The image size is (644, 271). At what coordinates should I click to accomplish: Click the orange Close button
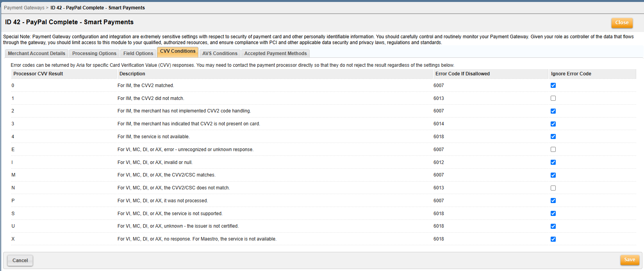[622, 23]
